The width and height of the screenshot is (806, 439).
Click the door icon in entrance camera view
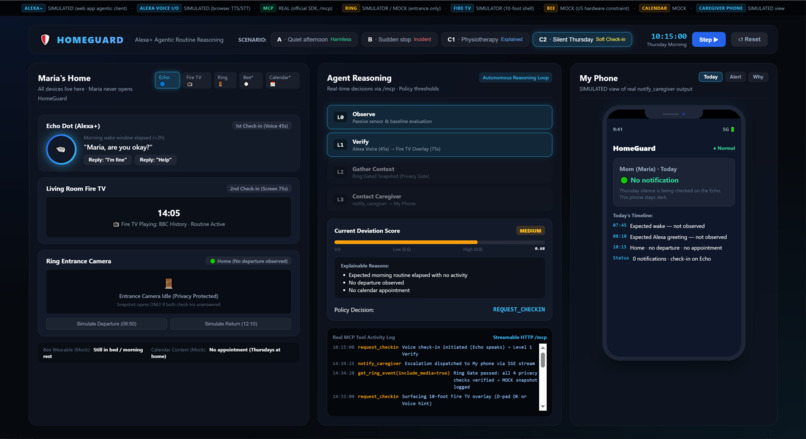click(169, 283)
